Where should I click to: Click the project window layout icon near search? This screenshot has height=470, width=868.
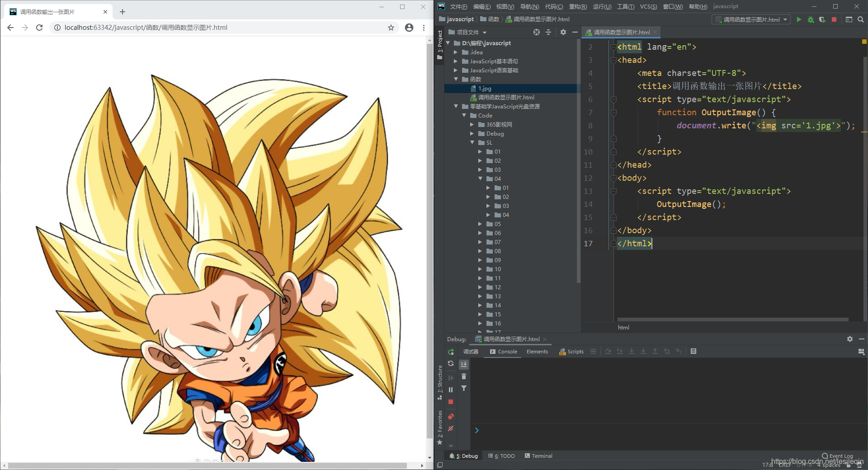849,19
